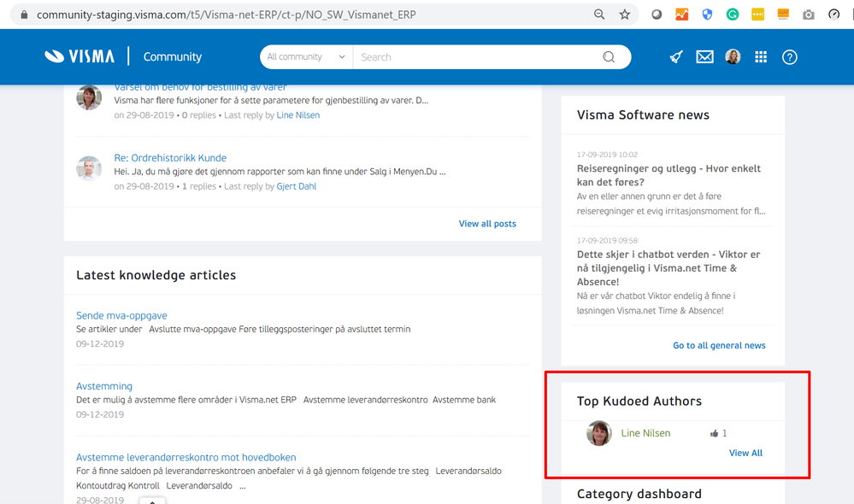854x504 pixels.
Task: Click the summary text starting 'Hei. Ja, du må gjøre det'
Action: (280, 172)
